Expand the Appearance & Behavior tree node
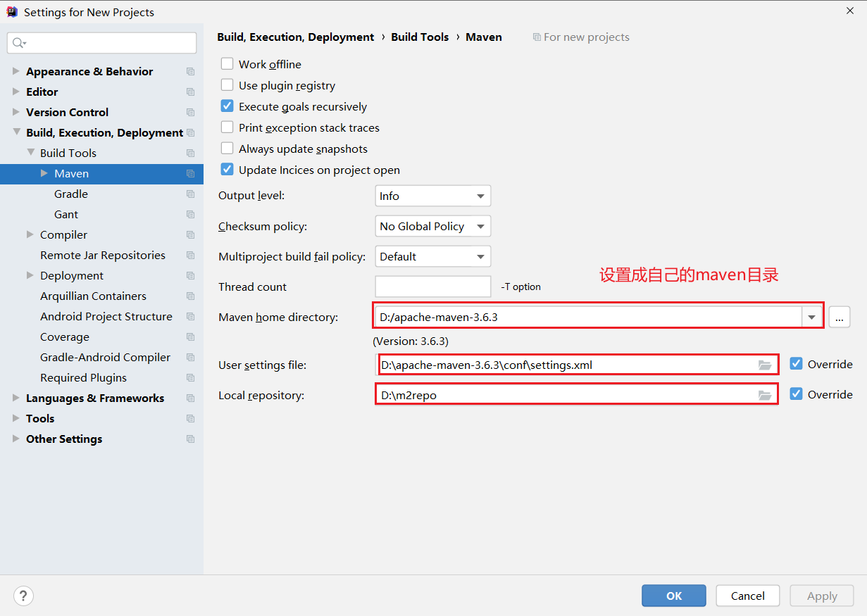The height and width of the screenshot is (616, 867). [15, 71]
